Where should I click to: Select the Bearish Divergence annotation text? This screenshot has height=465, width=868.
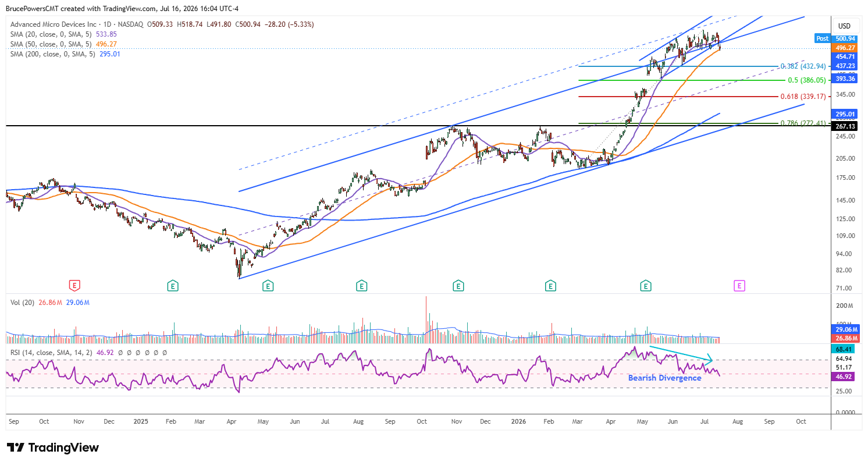(664, 378)
